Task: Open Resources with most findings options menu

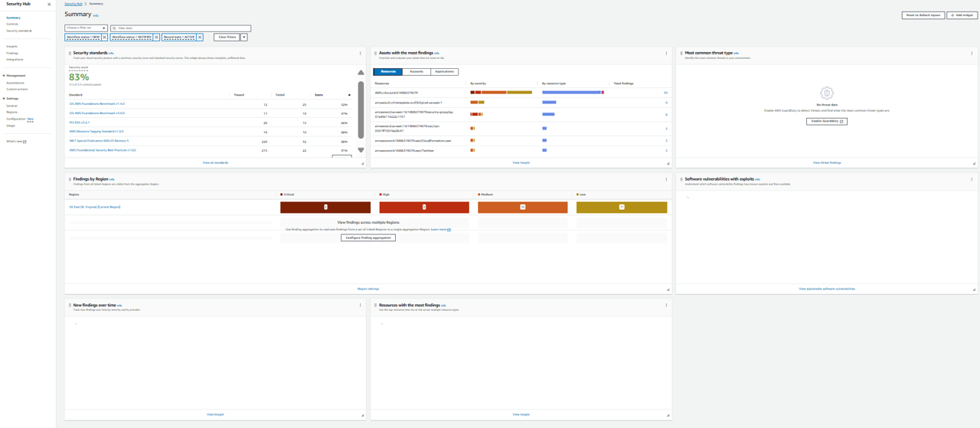Action: [x=666, y=305]
